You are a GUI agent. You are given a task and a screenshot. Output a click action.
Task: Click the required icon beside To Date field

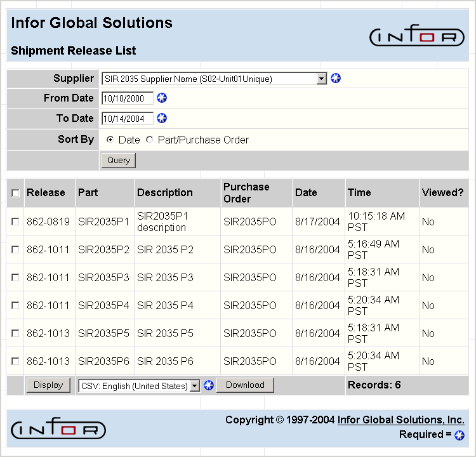pos(162,118)
